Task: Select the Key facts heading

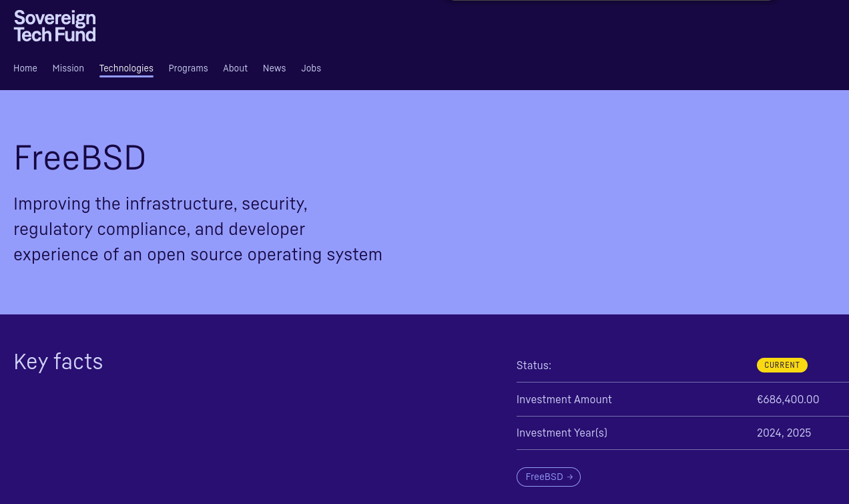Action: (x=58, y=362)
